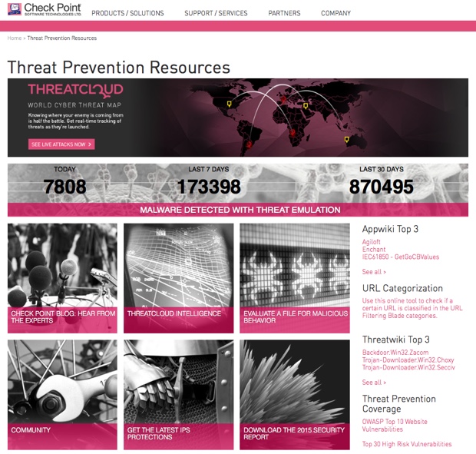Open the Company menu
Image resolution: width=476 pixels, height=454 pixels.
pyautogui.click(x=336, y=13)
